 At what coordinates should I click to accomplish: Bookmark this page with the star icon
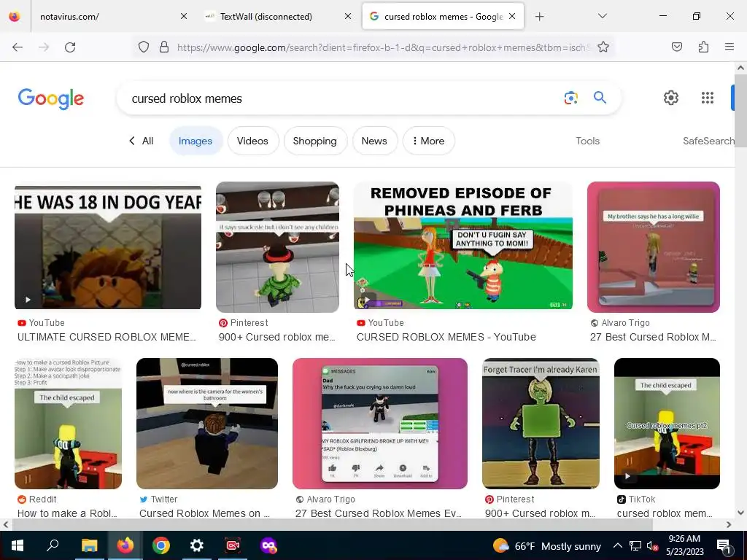pyautogui.click(x=603, y=47)
